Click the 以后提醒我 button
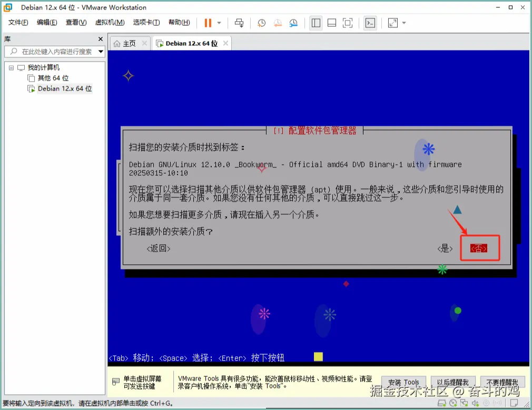This screenshot has width=532, height=410. pos(453,382)
